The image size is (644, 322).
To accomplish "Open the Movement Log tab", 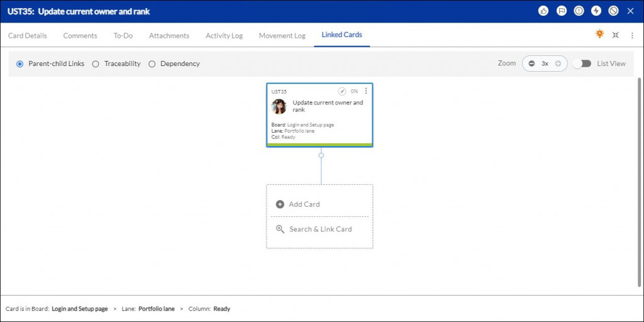I will pyautogui.click(x=282, y=36).
